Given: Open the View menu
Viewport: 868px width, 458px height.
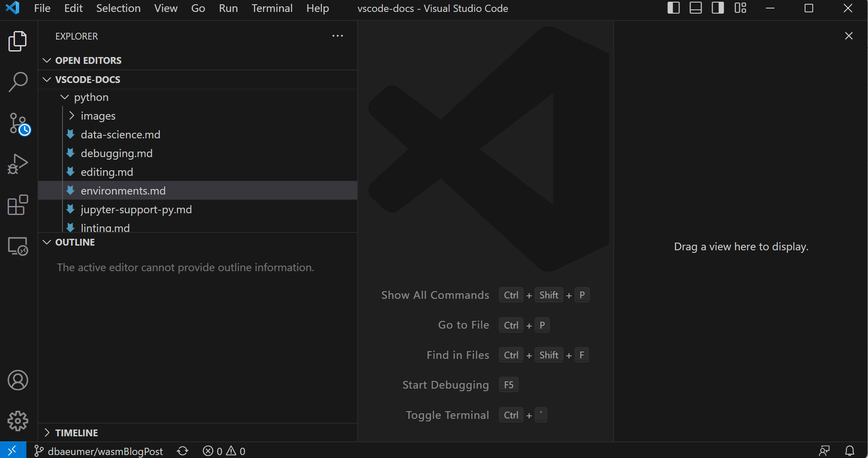Looking at the screenshot, I should (x=166, y=8).
